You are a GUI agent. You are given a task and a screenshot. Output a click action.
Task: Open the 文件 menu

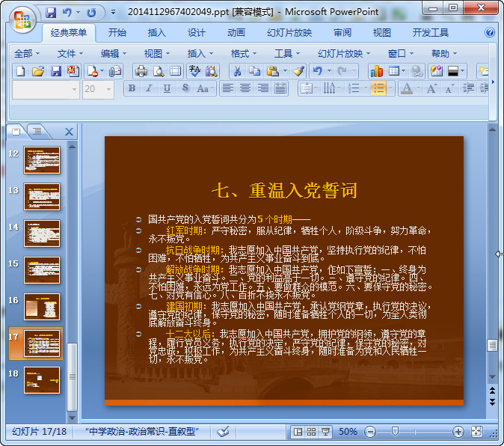click(x=70, y=53)
